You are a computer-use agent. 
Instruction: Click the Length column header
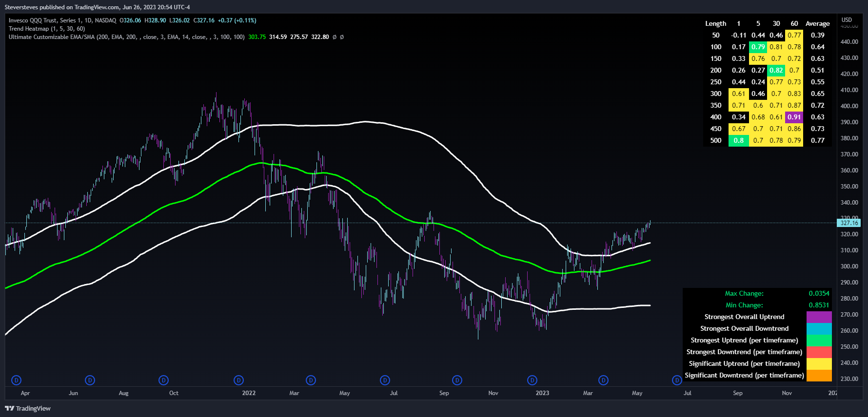715,23
